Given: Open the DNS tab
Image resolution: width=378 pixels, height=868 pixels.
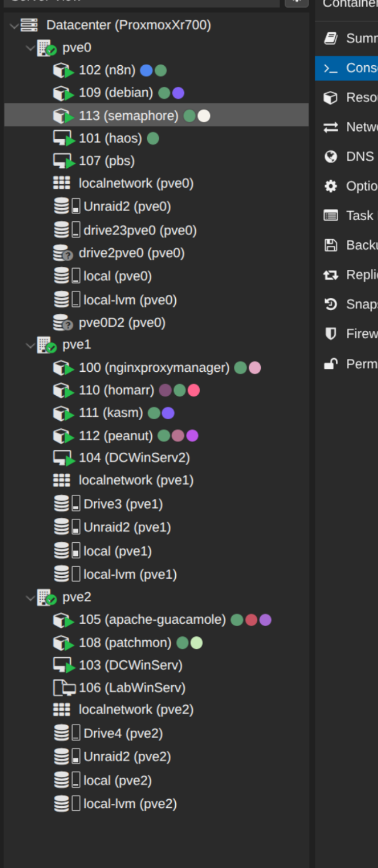Looking at the screenshot, I should (x=346, y=157).
